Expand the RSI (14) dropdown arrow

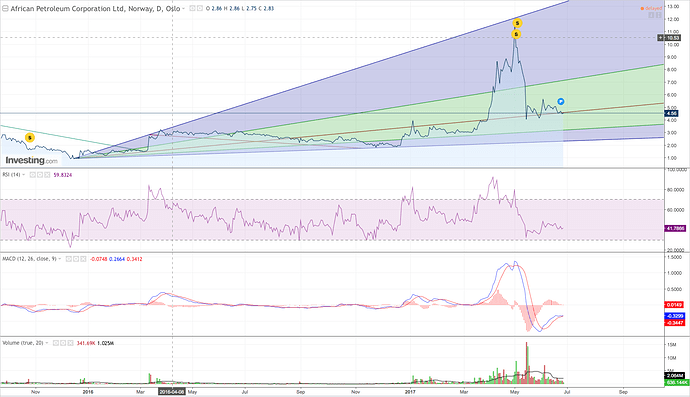pyautogui.click(x=23, y=175)
